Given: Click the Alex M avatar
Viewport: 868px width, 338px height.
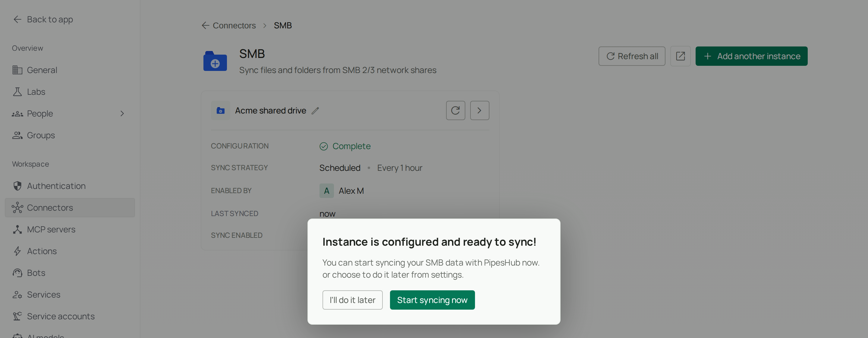Looking at the screenshot, I should pyautogui.click(x=326, y=191).
